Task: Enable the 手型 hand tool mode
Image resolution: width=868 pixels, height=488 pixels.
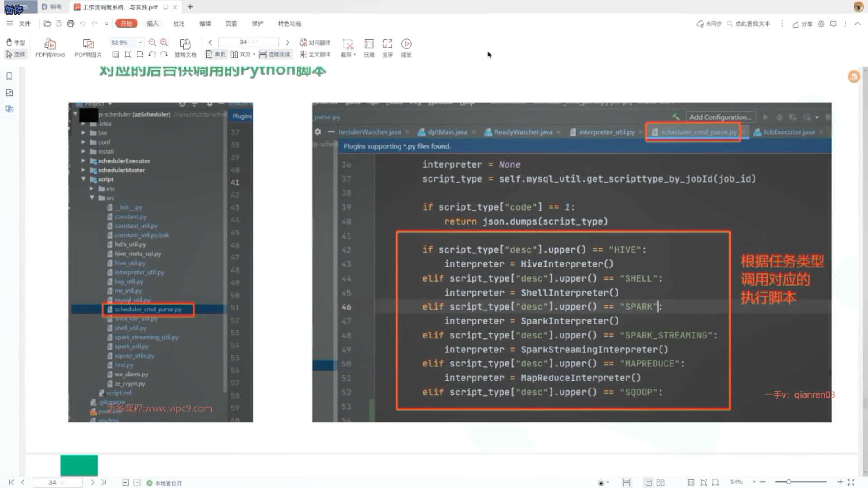Action: [15, 42]
